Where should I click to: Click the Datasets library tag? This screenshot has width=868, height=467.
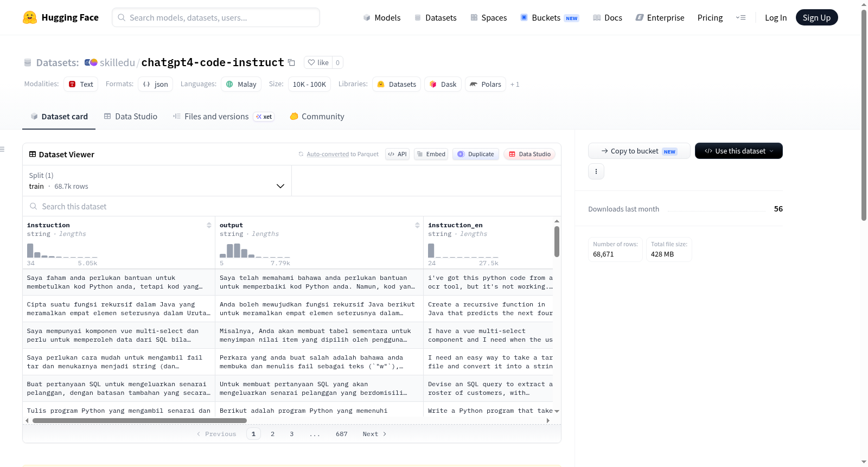click(397, 84)
